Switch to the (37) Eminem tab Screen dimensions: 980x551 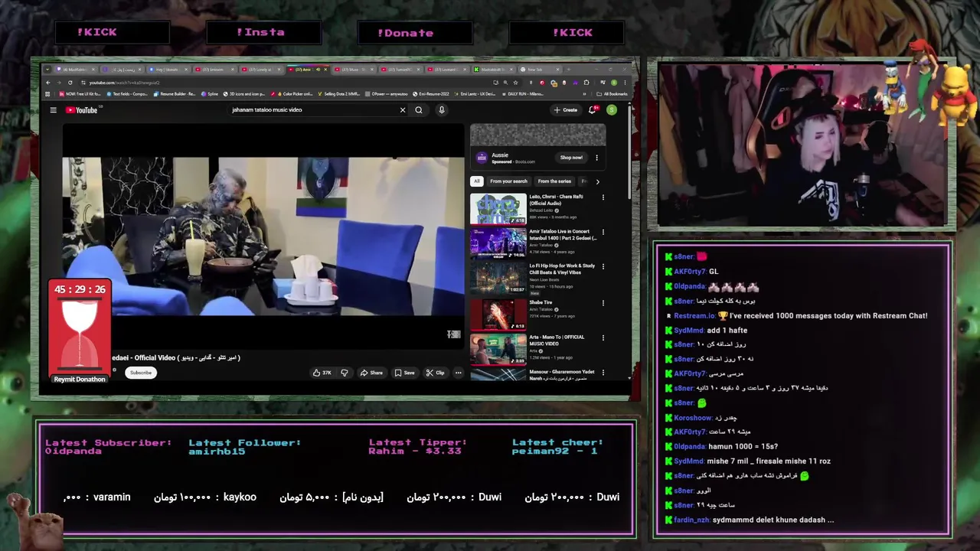[x=216, y=70]
